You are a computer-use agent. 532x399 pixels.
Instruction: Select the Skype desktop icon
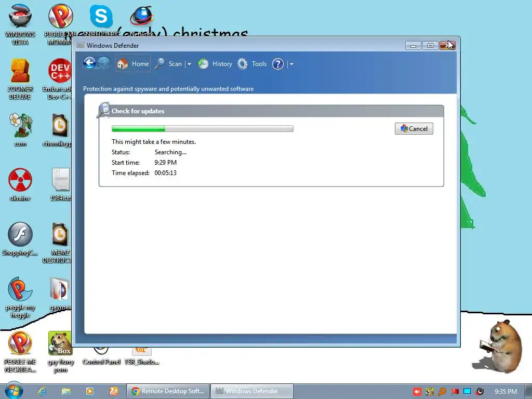click(101, 20)
